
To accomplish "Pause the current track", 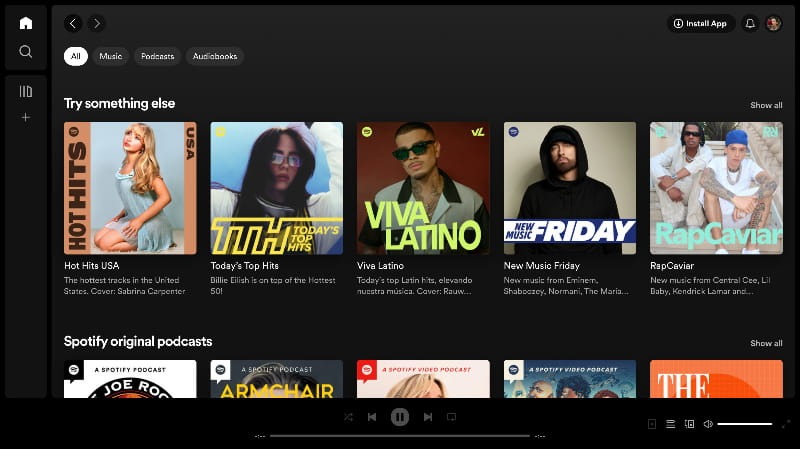I will pyautogui.click(x=400, y=417).
